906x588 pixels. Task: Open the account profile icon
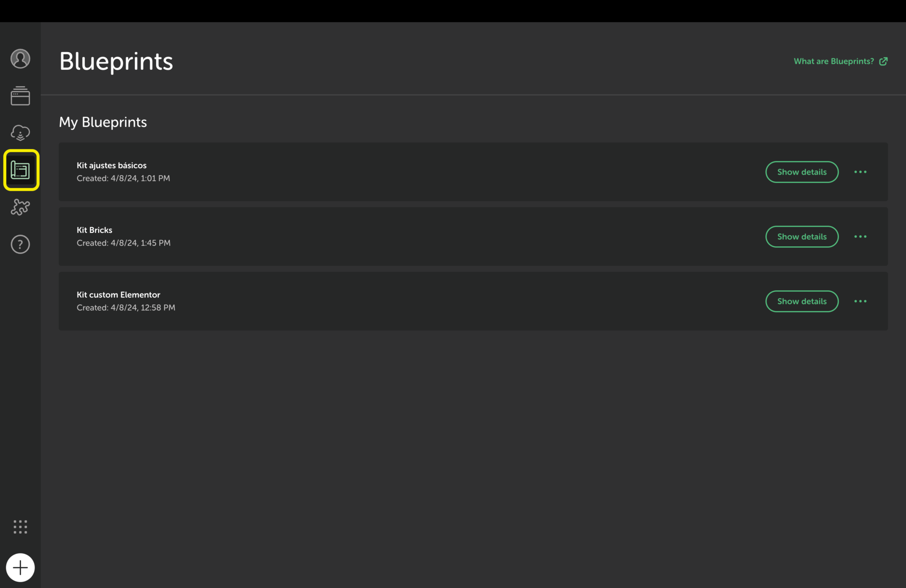[20, 59]
